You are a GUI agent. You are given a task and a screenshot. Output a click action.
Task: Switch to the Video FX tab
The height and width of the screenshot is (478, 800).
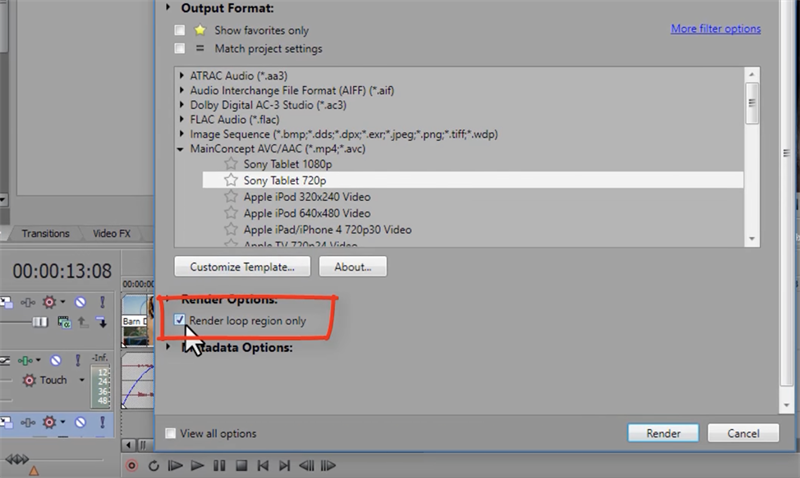[x=111, y=233]
